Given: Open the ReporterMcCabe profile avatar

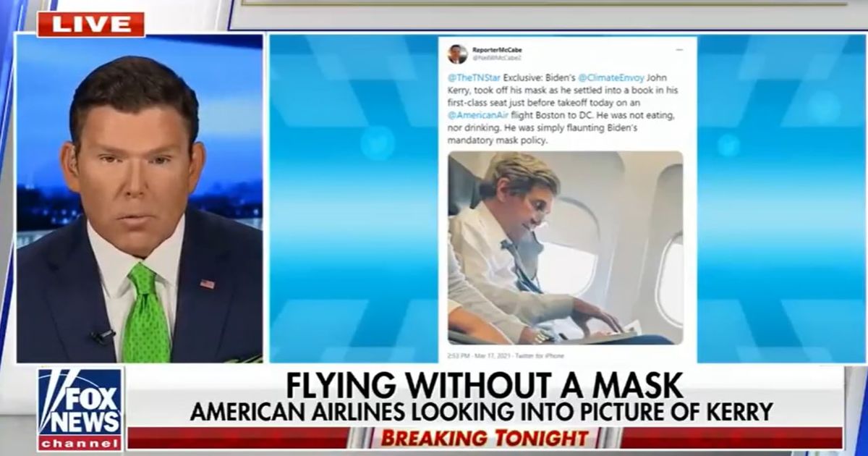Looking at the screenshot, I should tap(457, 54).
